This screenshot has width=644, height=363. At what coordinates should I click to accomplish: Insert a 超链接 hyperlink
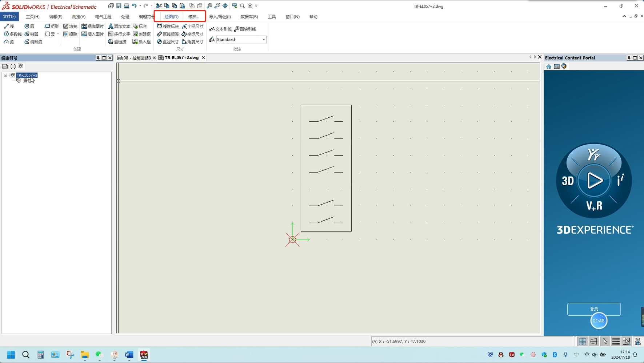[x=117, y=42]
